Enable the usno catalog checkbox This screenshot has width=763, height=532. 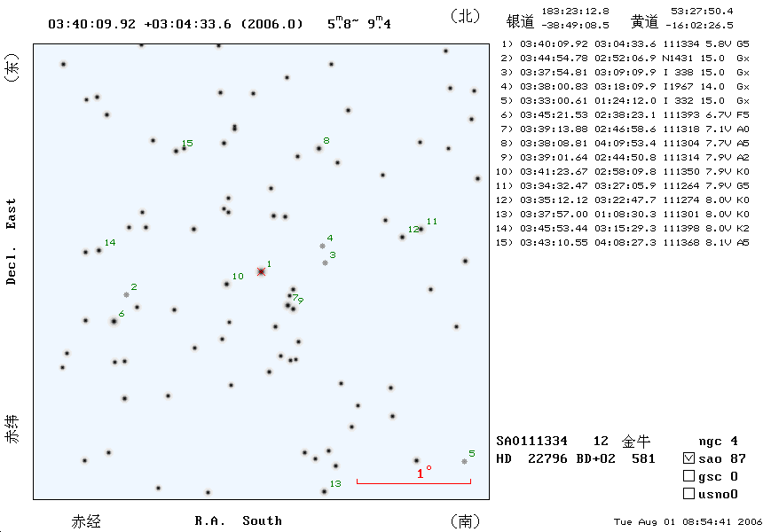(x=688, y=494)
